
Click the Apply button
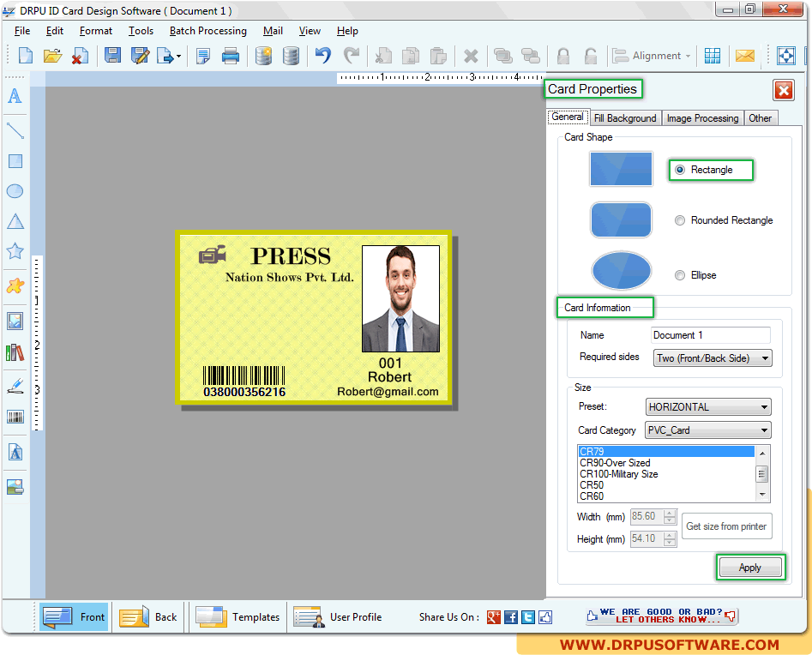749,568
